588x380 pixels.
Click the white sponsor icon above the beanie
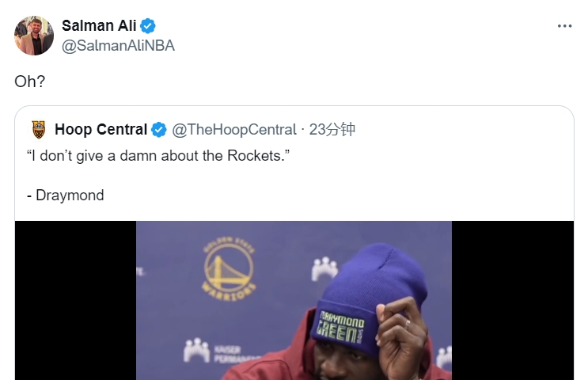click(324, 269)
